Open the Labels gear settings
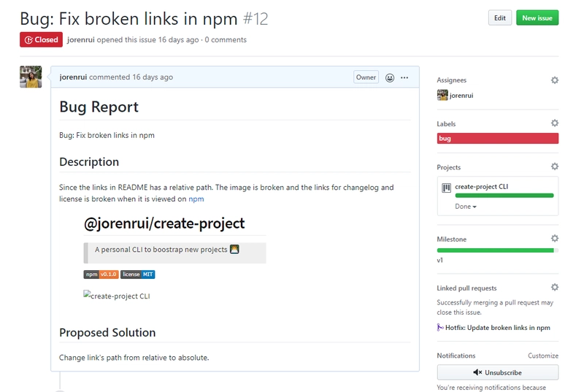The width and height of the screenshot is (584, 392). click(554, 124)
